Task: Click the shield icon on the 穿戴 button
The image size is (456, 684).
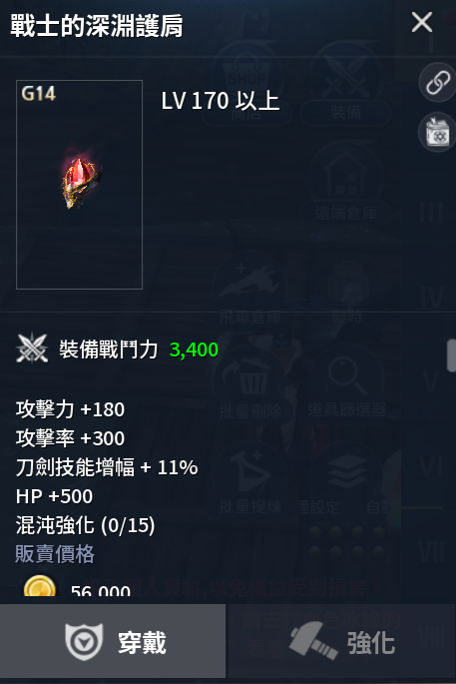Action: tap(84, 642)
